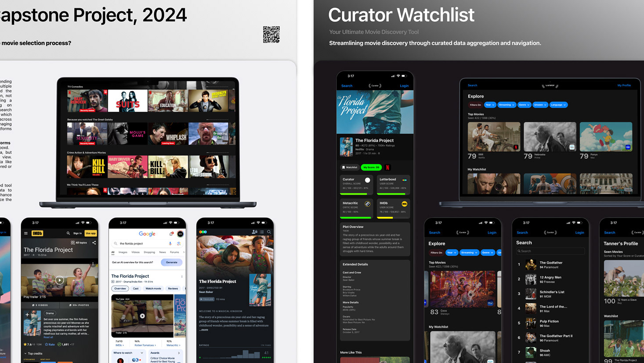Click Curator overall score green bar
Viewport: 644px width, 363px height.
tap(354, 194)
